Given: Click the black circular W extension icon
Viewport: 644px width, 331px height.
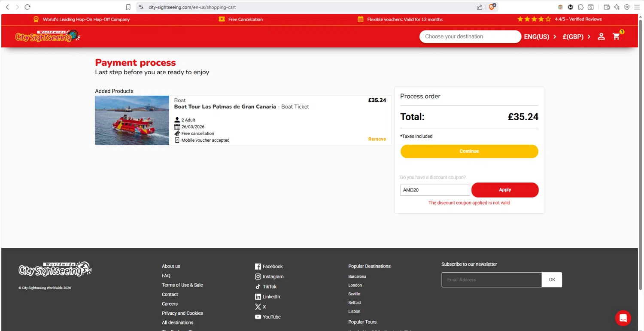Looking at the screenshot, I should pos(570,7).
